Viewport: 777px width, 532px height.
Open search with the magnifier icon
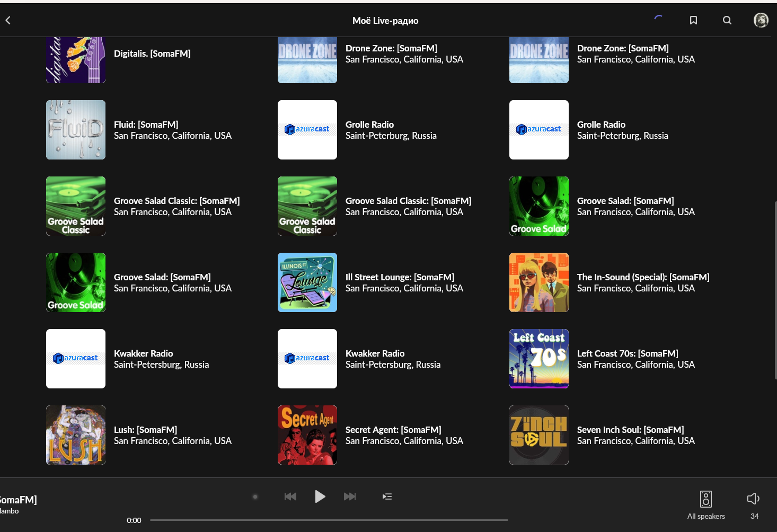tap(727, 20)
